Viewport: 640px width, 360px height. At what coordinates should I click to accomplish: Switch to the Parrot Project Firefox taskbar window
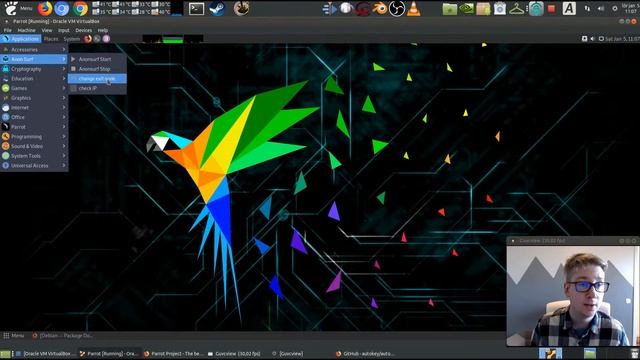tap(173, 353)
